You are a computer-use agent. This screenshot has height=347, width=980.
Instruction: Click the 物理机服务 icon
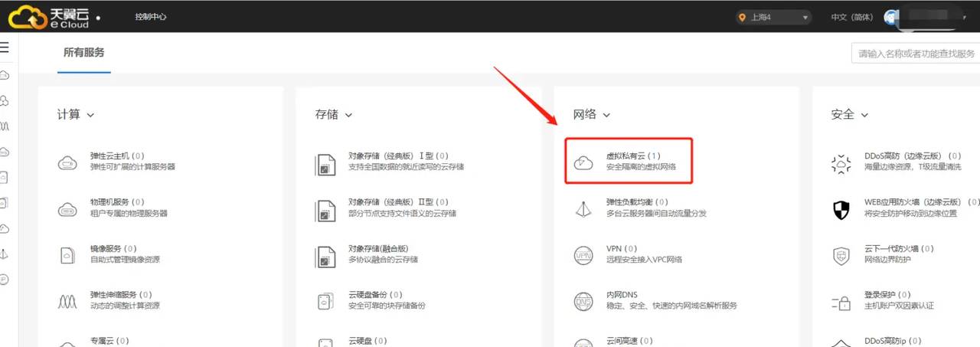(67, 208)
